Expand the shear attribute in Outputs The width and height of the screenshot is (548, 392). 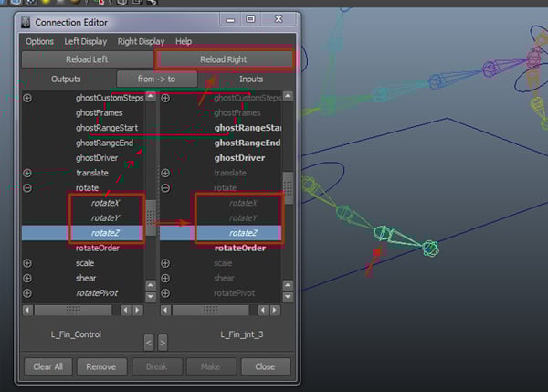(x=27, y=278)
